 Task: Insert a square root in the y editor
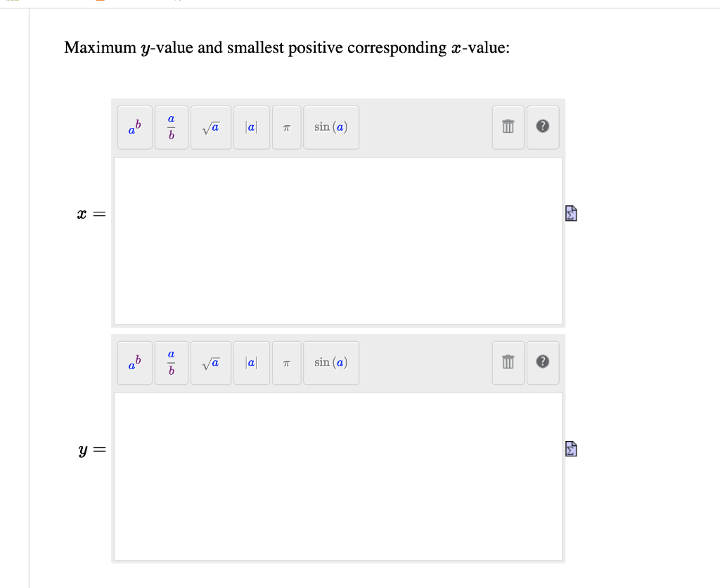pyautogui.click(x=210, y=363)
